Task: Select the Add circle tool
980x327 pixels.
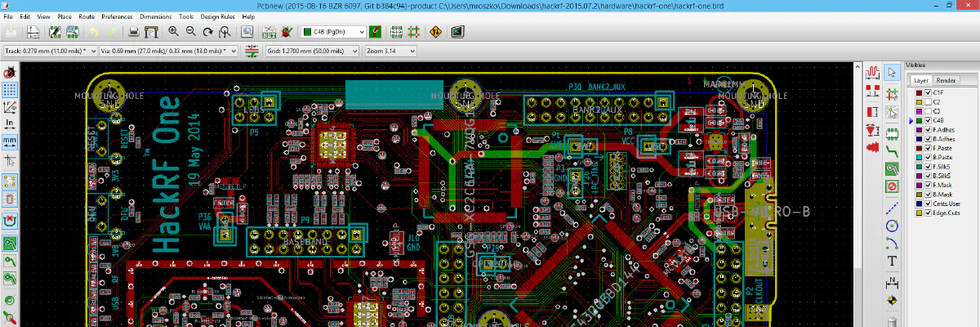Action: [892, 224]
